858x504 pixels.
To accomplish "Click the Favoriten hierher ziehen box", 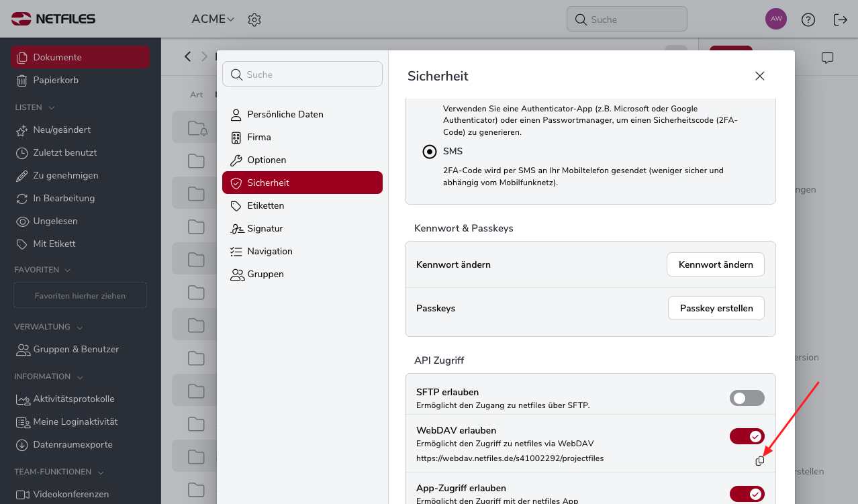I will [x=80, y=295].
